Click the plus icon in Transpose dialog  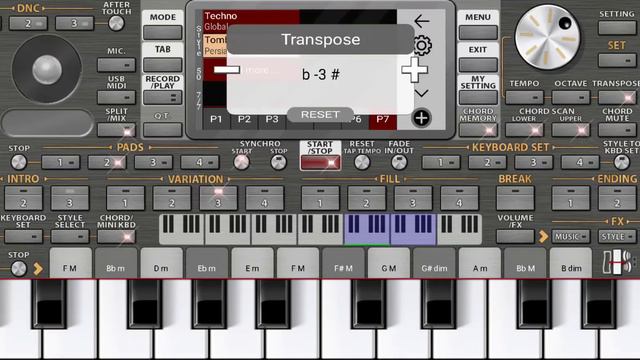(x=414, y=69)
